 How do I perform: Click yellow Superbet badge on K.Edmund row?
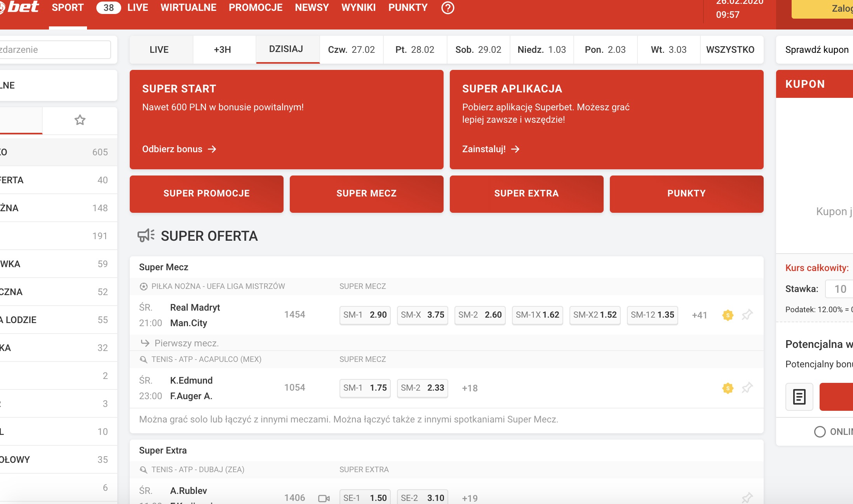pyautogui.click(x=728, y=388)
